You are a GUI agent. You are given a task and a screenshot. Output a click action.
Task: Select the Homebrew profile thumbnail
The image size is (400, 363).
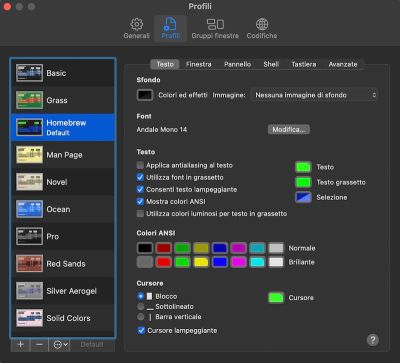[x=29, y=127]
